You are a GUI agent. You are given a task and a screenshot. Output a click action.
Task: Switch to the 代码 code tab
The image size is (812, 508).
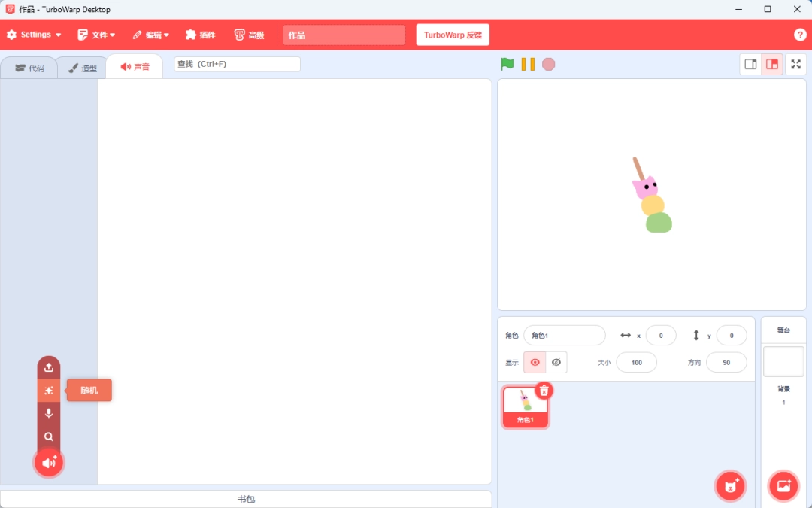pos(30,68)
